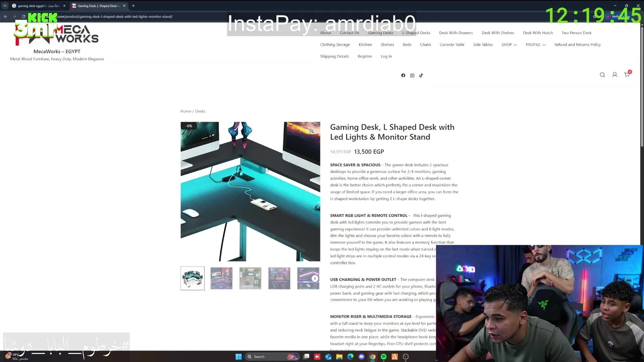Click the 13,500 EGP price
The width and height of the screenshot is (644, 362).
(x=369, y=151)
